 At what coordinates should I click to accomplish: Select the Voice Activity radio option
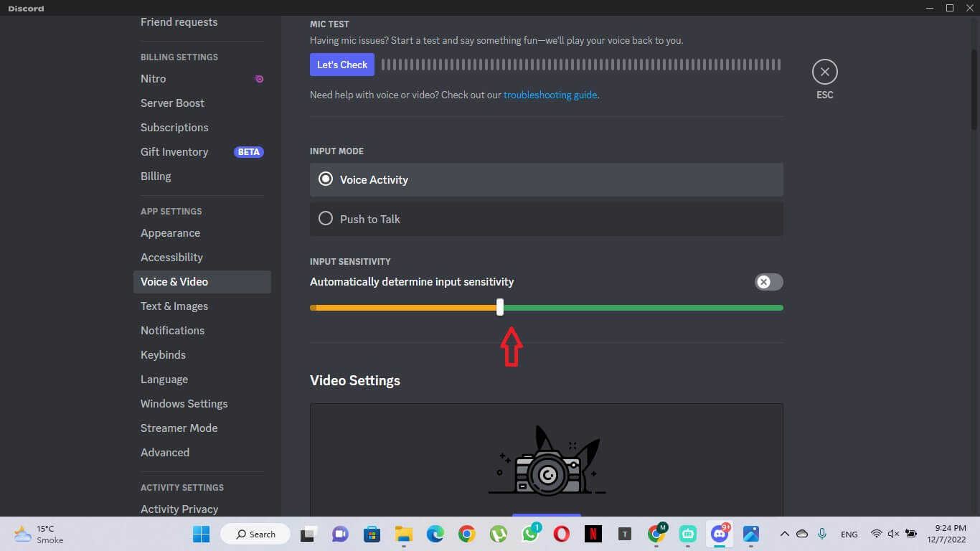tap(546, 179)
